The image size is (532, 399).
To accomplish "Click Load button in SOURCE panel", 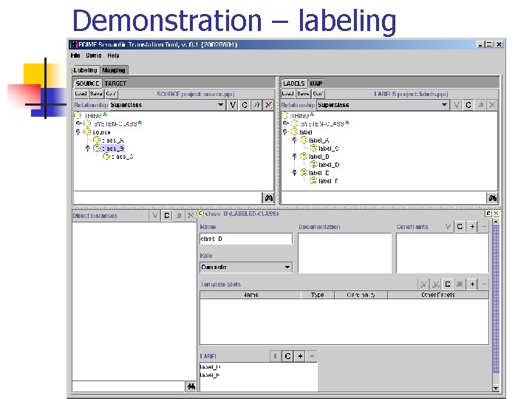I will tap(81, 94).
